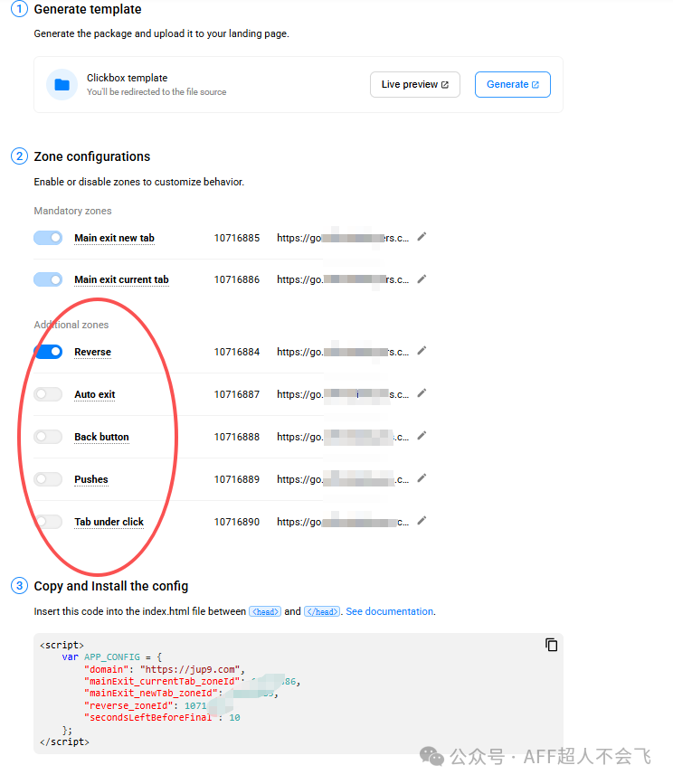Enable the Back button zone toggle

click(48, 437)
